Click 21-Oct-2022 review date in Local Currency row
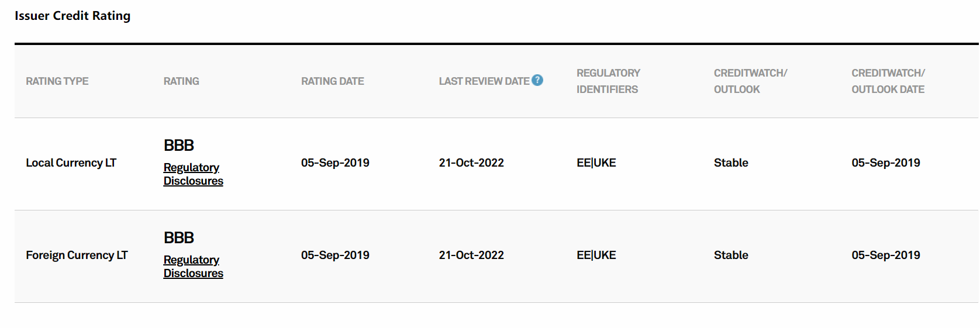Screen dimensions: 980x328 471,163
